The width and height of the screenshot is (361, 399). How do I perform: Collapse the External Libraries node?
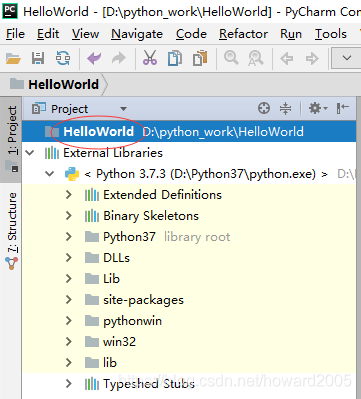click(x=30, y=153)
